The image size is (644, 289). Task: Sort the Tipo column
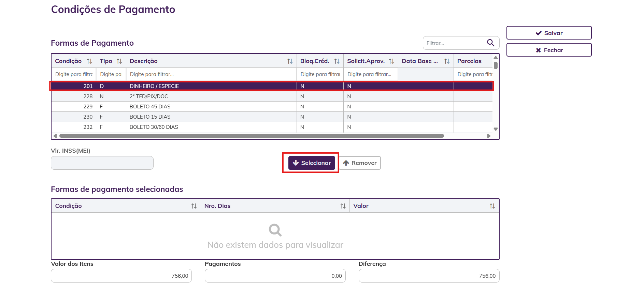(x=119, y=61)
